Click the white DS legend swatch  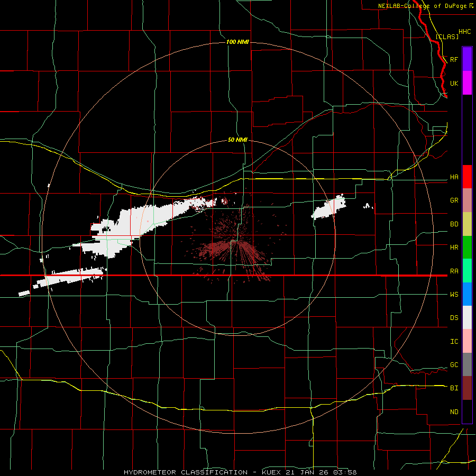pyautogui.click(x=467, y=317)
